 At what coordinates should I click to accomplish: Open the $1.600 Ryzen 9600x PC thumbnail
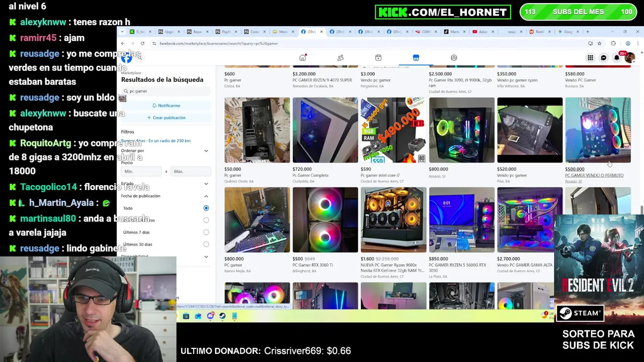[393, 220]
